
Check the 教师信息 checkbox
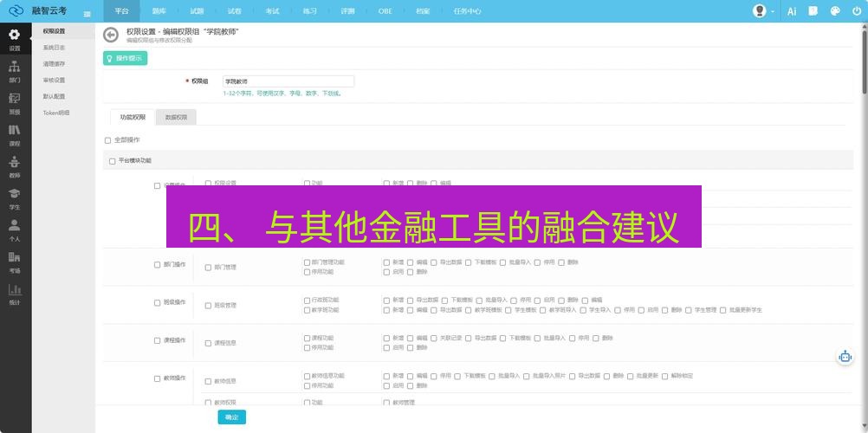tap(208, 382)
